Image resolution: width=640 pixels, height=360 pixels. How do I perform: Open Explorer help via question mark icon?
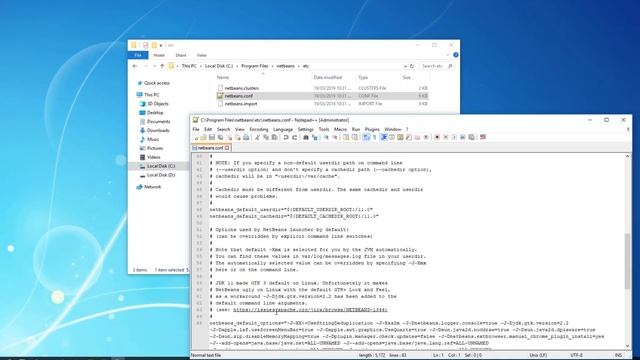(x=456, y=55)
